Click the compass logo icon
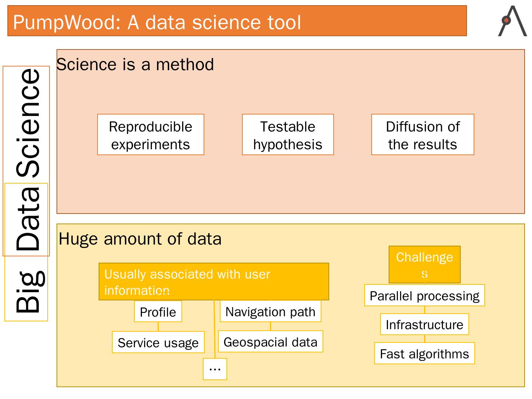 (512, 21)
